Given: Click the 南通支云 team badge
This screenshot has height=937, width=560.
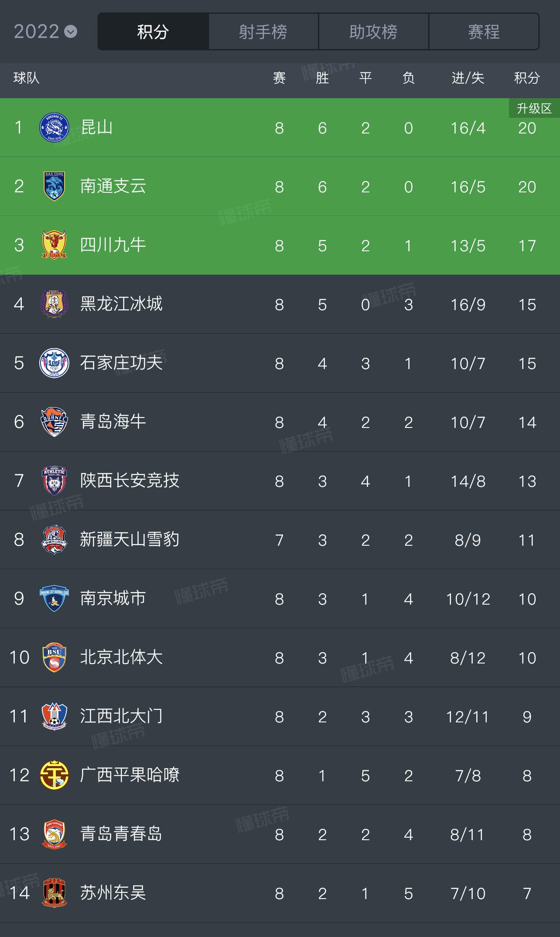Looking at the screenshot, I should 54,186.
